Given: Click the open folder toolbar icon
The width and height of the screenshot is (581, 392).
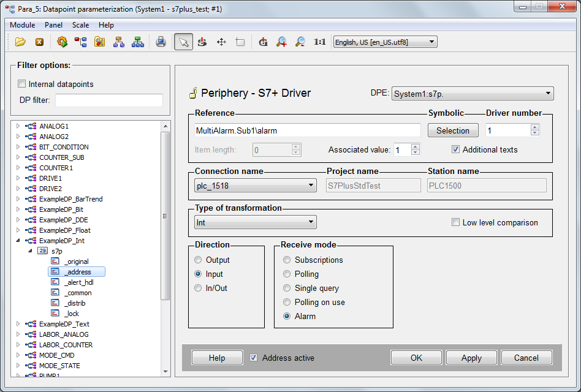Looking at the screenshot, I should tap(21, 42).
